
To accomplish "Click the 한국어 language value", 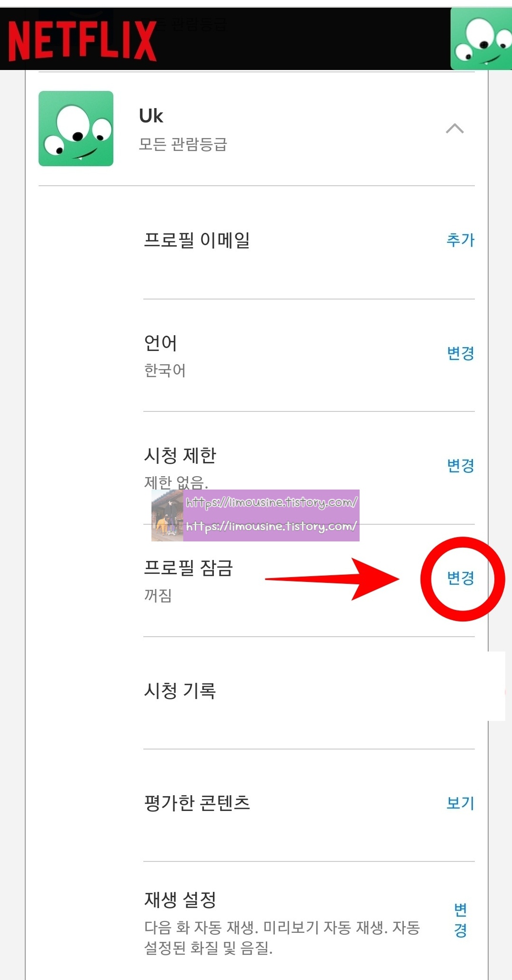I will pyautogui.click(x=165, y=370).
